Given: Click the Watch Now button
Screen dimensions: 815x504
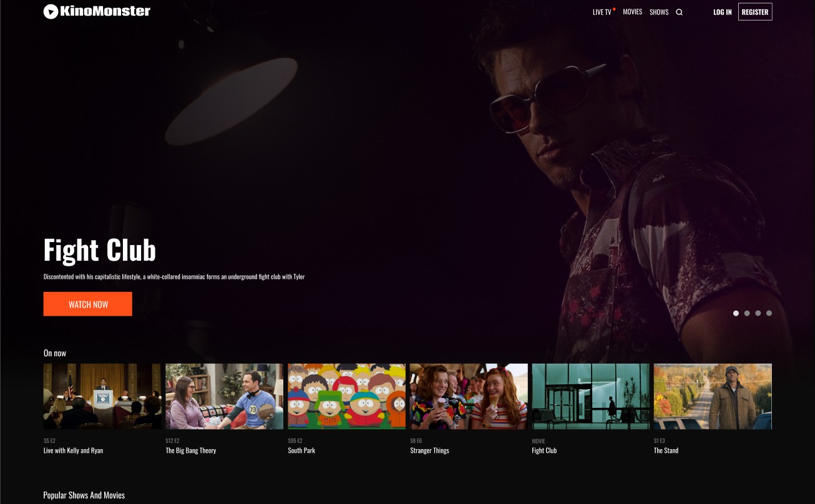Looking at the screenshot, I should [x=88, y=304].
